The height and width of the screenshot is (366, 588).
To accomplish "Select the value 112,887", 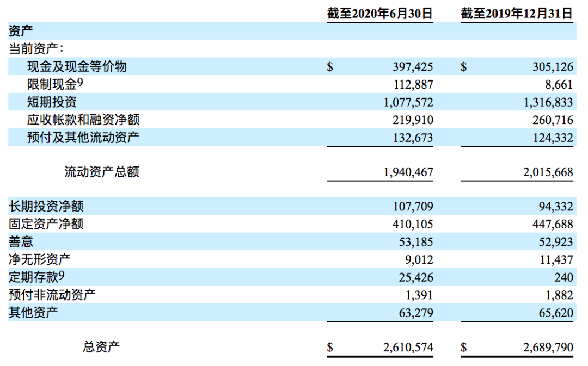I will [x=413, y=85].
